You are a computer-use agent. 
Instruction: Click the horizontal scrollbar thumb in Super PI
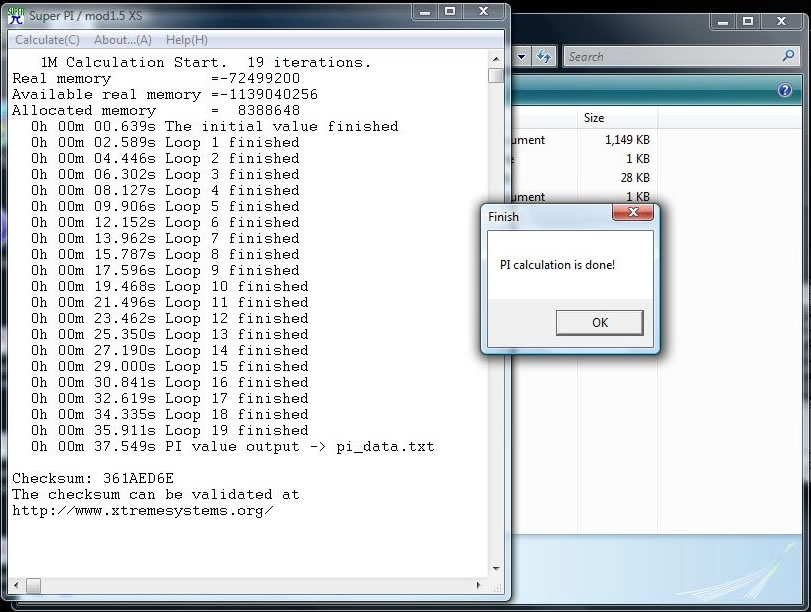click(x=34, y=586)
